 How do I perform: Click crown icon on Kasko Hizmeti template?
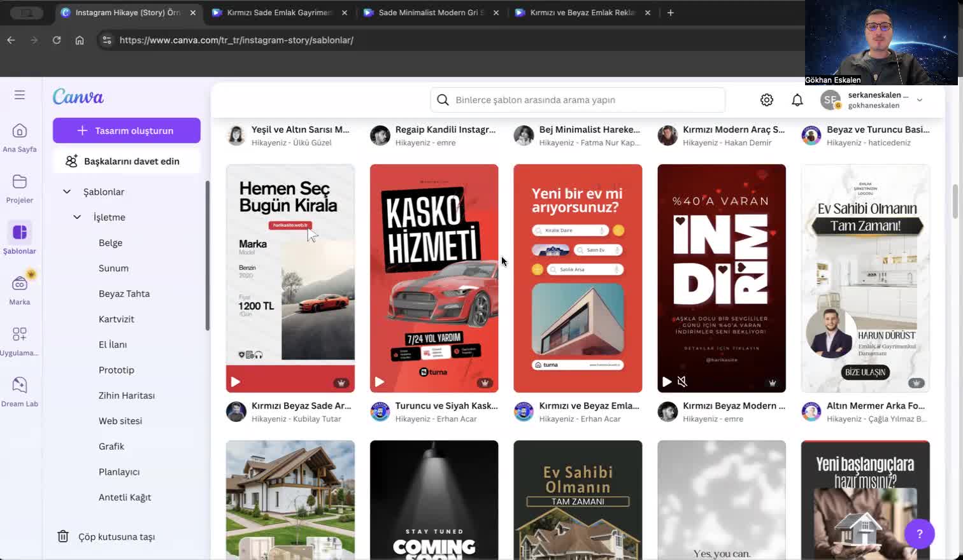[485, 382]
